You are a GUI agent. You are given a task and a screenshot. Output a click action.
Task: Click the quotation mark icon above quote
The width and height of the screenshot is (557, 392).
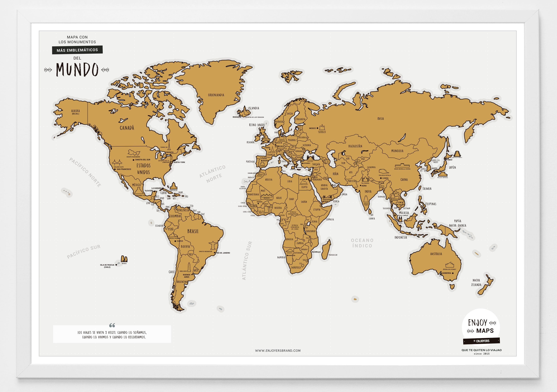pos(112,325)
